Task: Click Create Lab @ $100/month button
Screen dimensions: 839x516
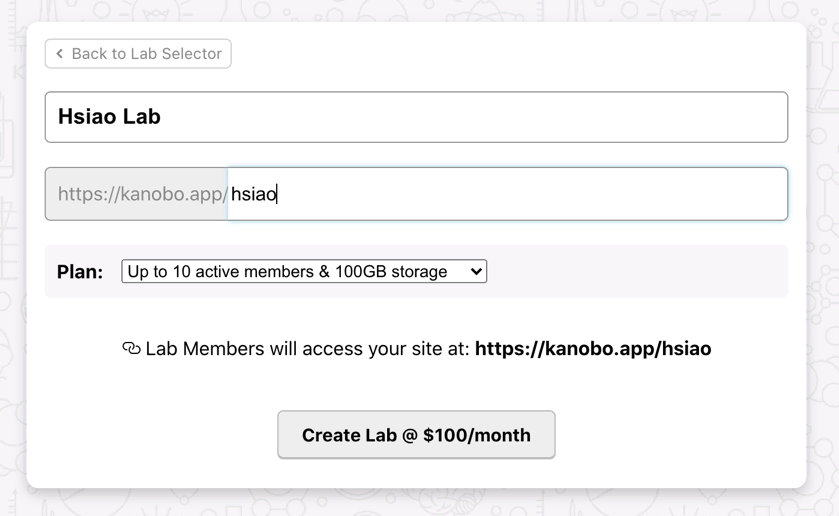Action: [416, 435]
